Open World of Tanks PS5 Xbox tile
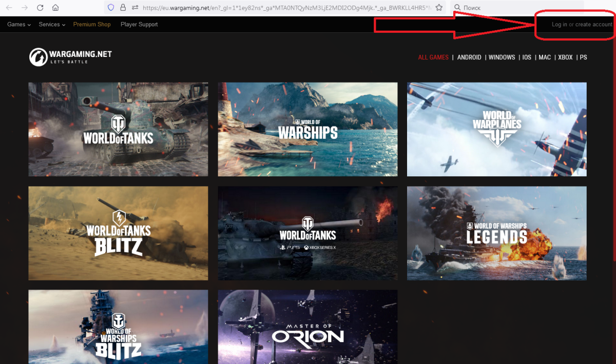 (307, 233)
